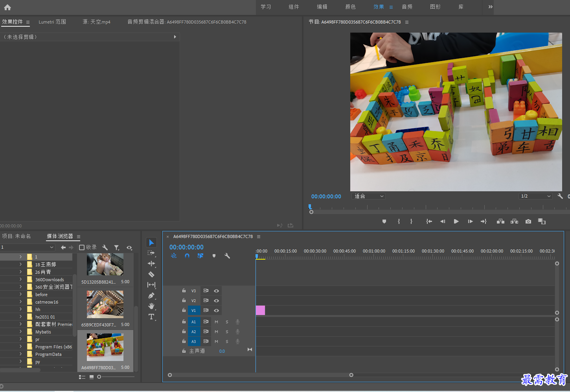570x392 pixels.
Task: Mute audio track A1
Action: click(216, 322)
